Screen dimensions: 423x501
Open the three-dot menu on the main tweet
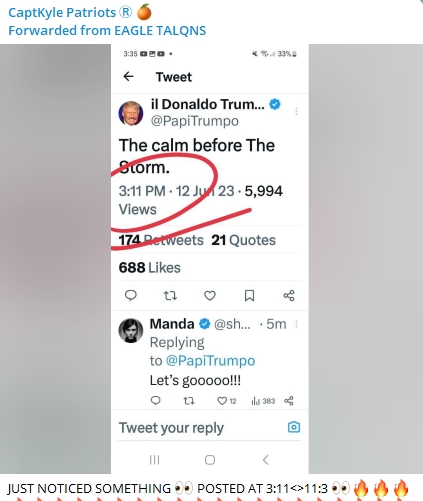[x=296, y=111]
